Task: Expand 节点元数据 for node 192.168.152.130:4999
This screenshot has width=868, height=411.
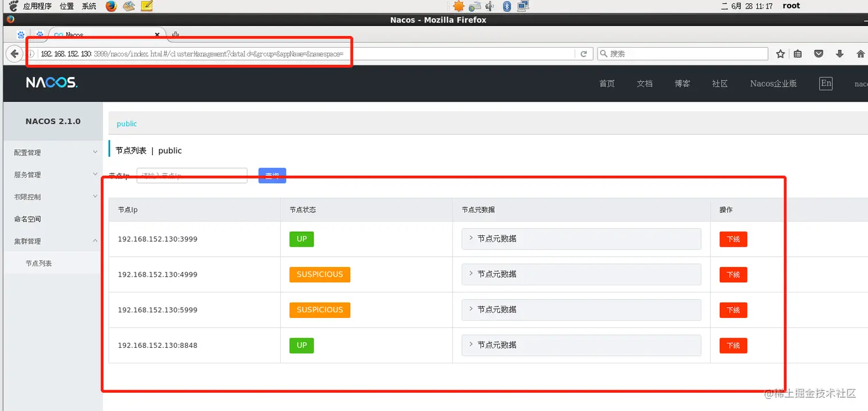Action: [x=581, y=274]
